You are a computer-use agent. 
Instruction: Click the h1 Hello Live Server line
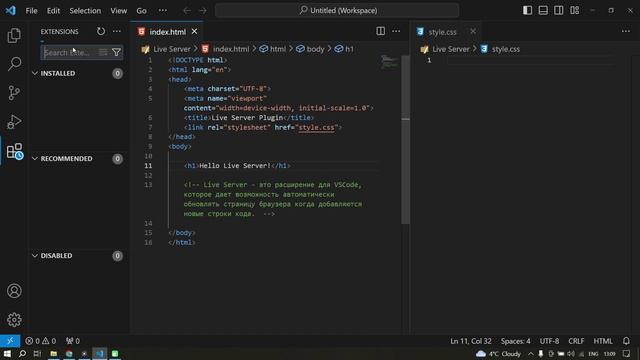click(x=237, y=166)
